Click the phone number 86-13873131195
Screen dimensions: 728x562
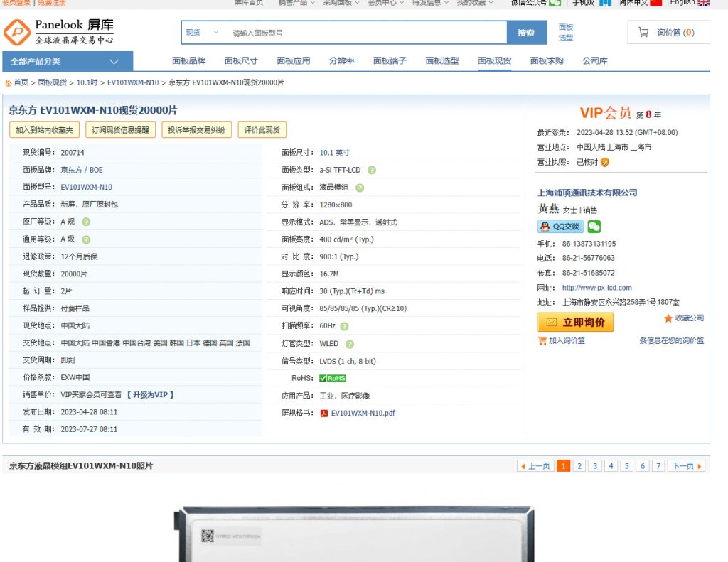coord(589,244)
